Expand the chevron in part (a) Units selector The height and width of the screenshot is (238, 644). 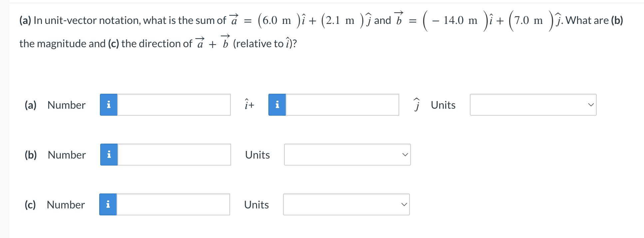[591, 105]
